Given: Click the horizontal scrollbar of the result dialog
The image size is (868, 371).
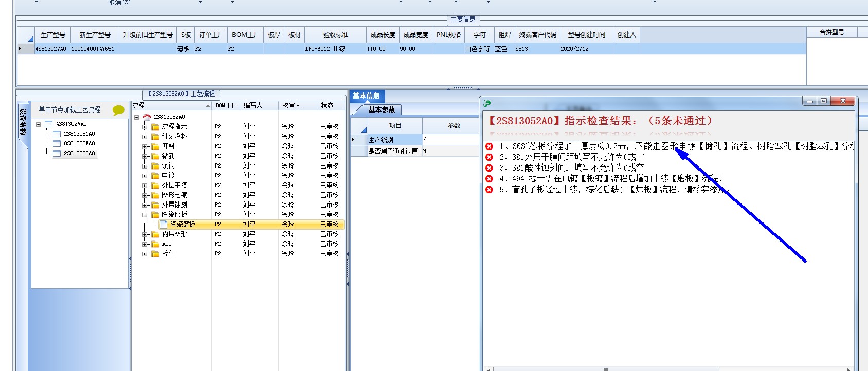Looking at the screenshot, I should click(606, 369).
